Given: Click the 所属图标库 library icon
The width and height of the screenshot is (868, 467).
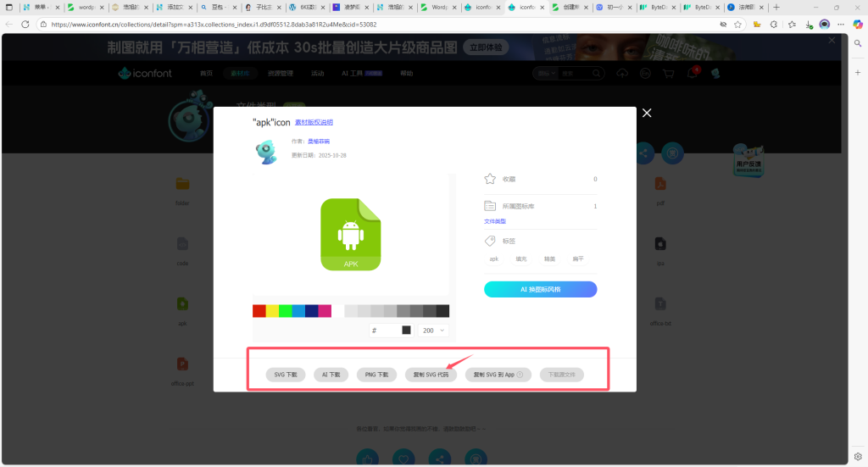Looking at the screenshot, I should (490, 206).
